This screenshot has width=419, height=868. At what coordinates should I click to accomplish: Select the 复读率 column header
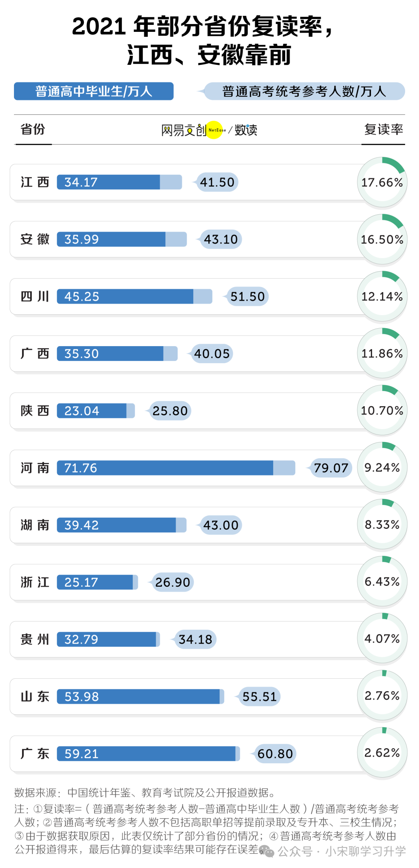click(384, 129)
